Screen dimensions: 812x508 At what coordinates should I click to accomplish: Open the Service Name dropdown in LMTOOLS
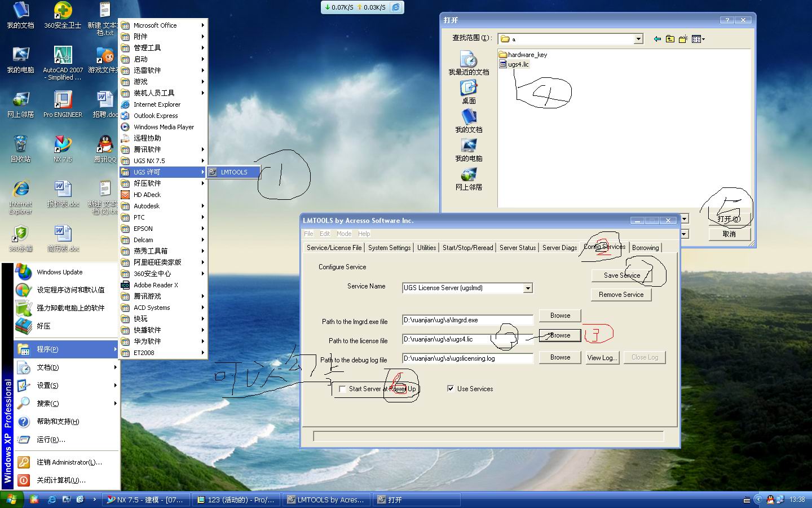pos(528,288)
